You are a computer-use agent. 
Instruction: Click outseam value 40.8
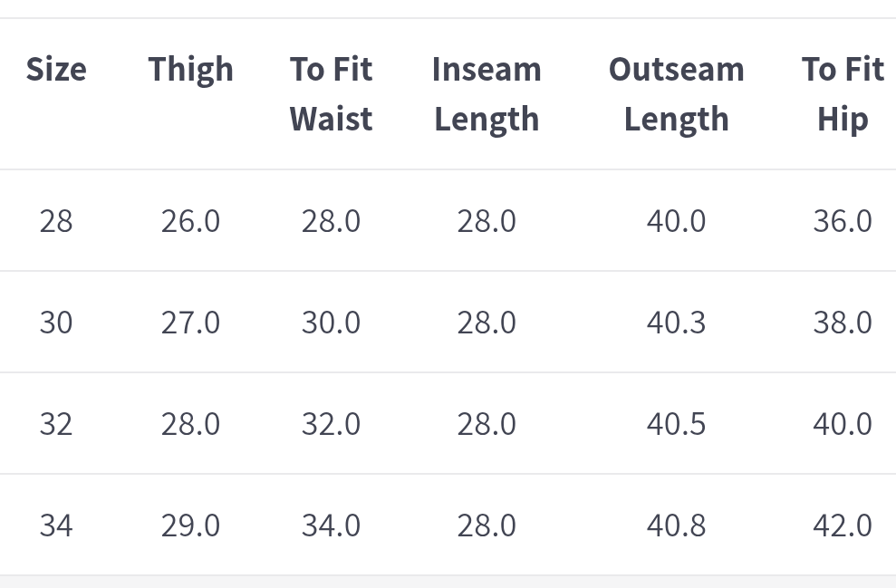[676, 525]
